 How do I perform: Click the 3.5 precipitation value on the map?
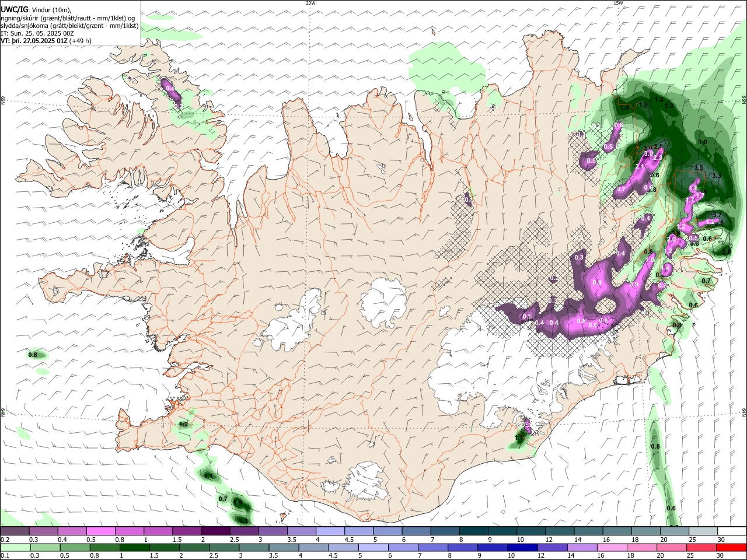[699, 167]
